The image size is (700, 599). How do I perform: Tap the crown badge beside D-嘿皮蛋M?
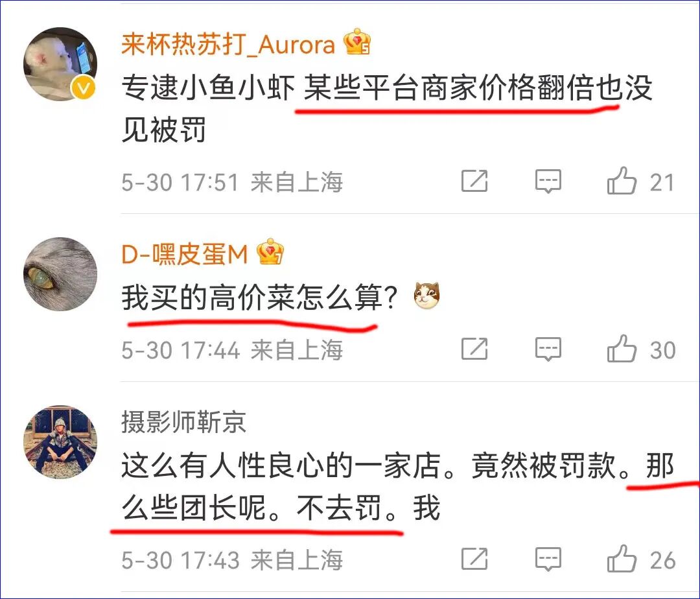point(270,252)
